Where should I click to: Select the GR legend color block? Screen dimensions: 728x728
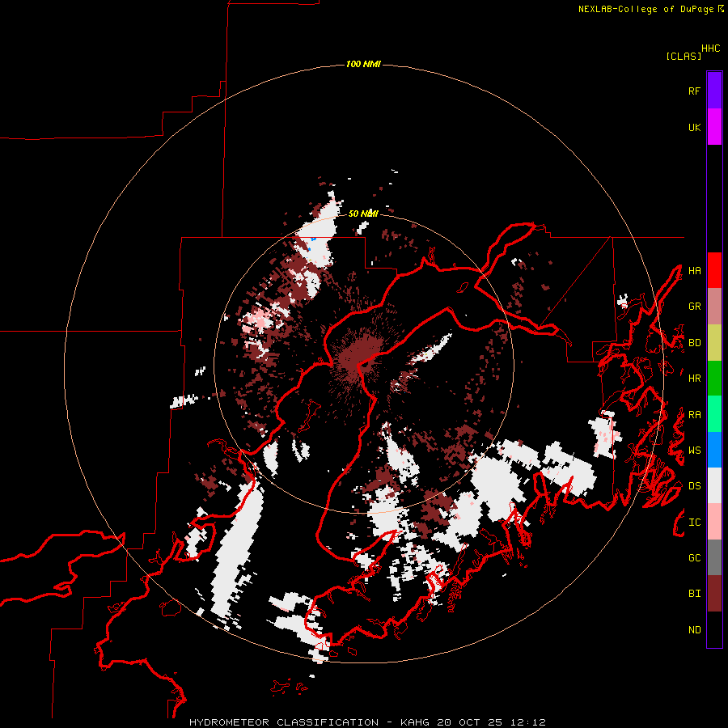point(714,307)
